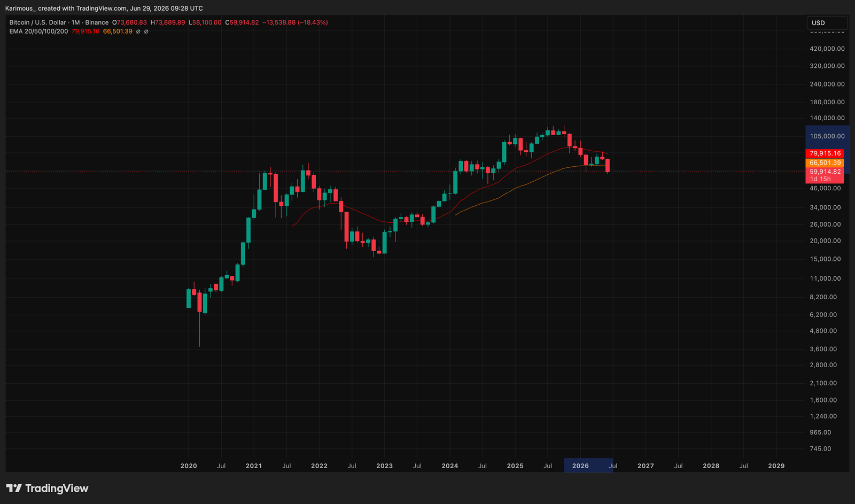Viewport: 855px width, 504px height.
Task: Click the 8,200.00 price scale label
Action: (x=823, y=297)
